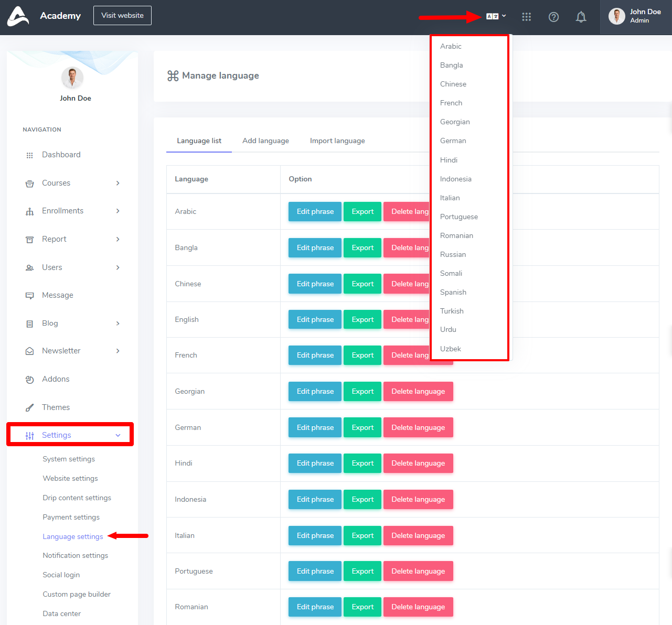Click Edit phrase for German

315,427
